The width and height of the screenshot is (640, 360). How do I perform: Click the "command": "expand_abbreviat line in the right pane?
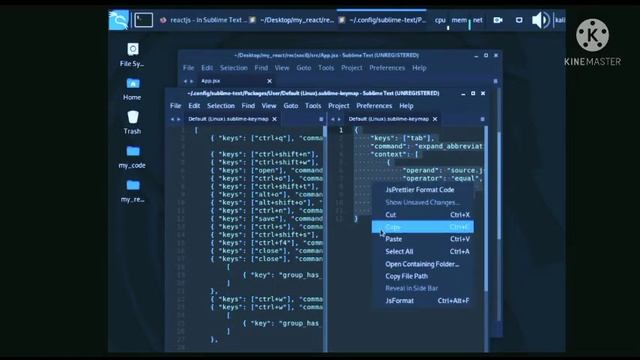coord(427,146)
